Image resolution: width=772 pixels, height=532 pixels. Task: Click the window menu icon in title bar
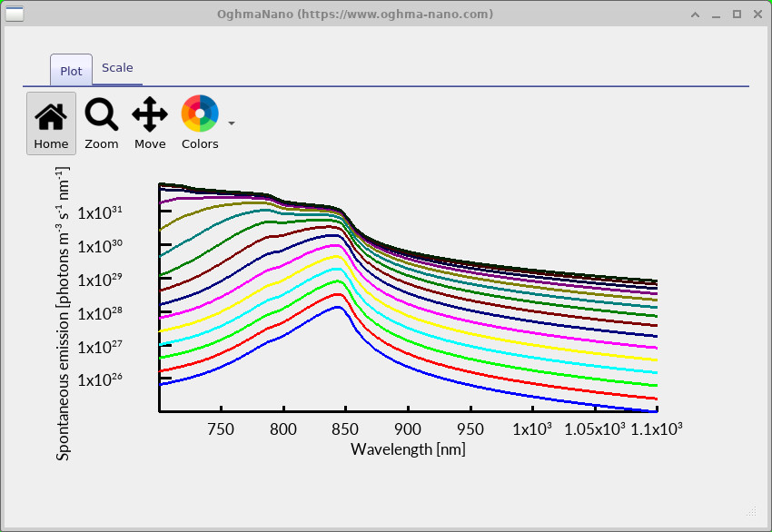tap(15, 14)
